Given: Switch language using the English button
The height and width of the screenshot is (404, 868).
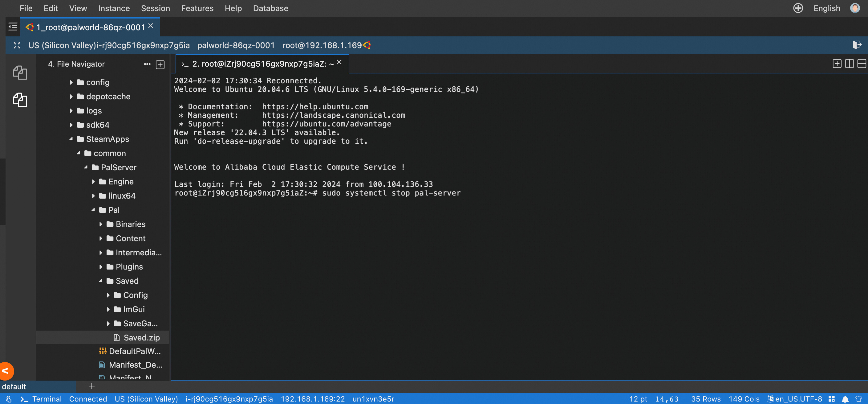Looking at the screenshot, I should [x=826, y=8].
